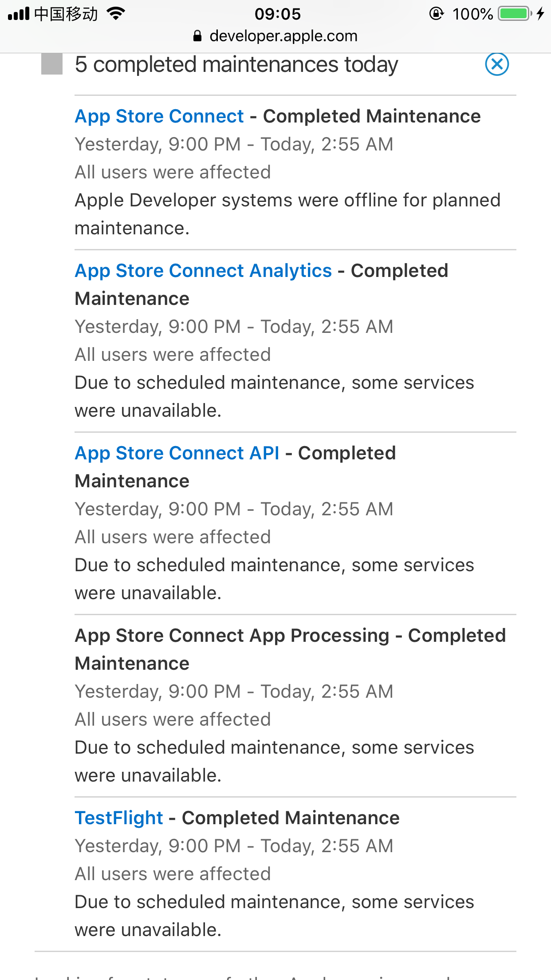The height and width of the screenshot is (980, 551).
Task: Tap the developer.apple.com address field
Action: click(283, 36)
